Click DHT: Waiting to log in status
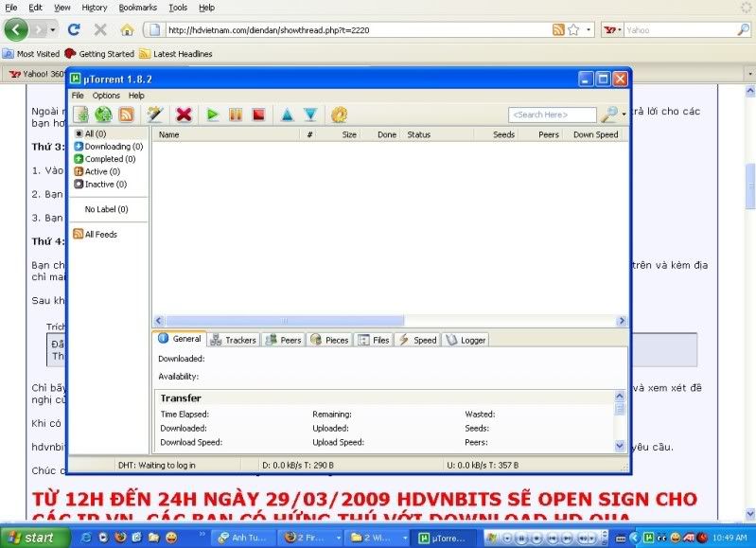Image resolution: width=756 pixels, height=548 pixels. [157, 465]
